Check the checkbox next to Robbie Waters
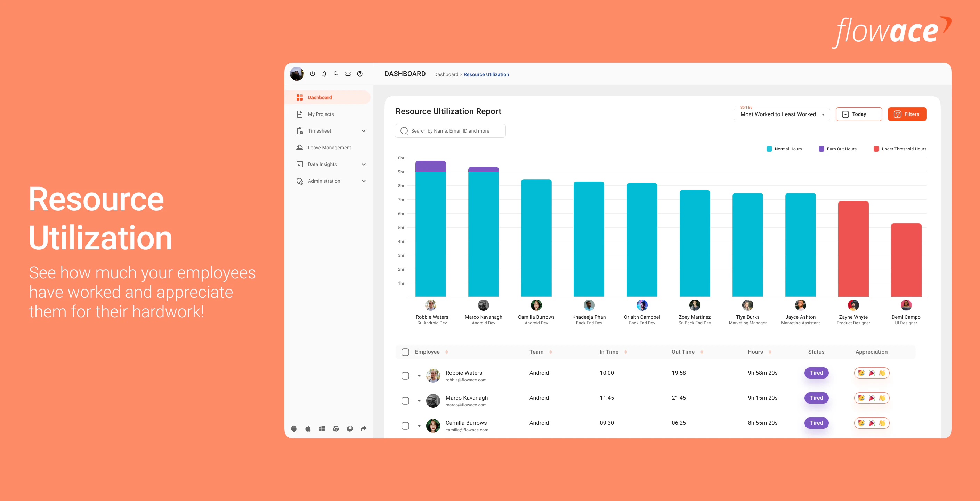Image resolution: width=980 pixels, height=501 pixels. click(405, 375)
